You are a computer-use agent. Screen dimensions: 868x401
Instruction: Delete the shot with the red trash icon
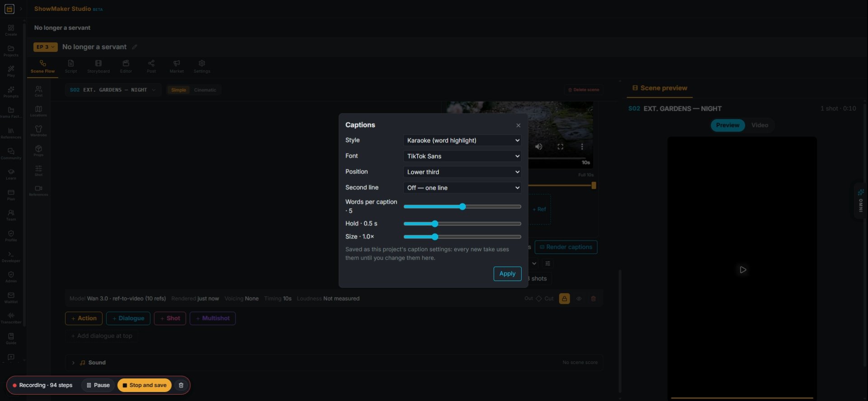[593, 298]
